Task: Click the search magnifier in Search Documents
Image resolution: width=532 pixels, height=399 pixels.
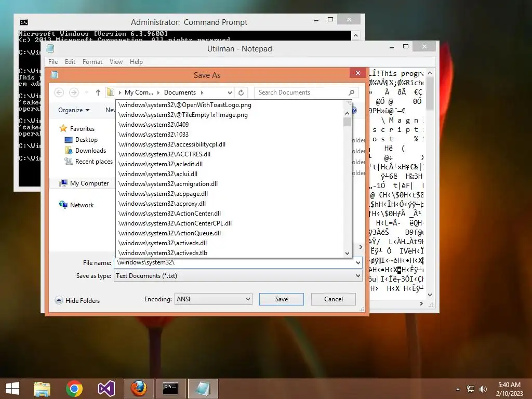Action: (352, 92)
